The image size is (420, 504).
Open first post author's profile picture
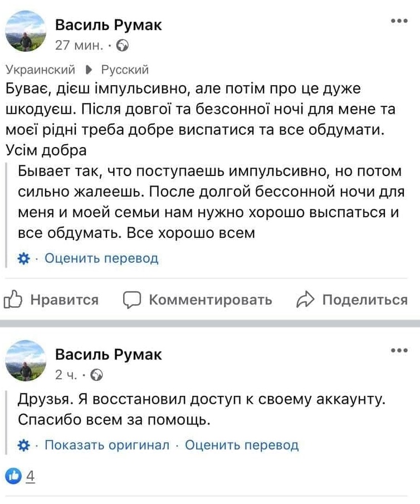[26, 31]
